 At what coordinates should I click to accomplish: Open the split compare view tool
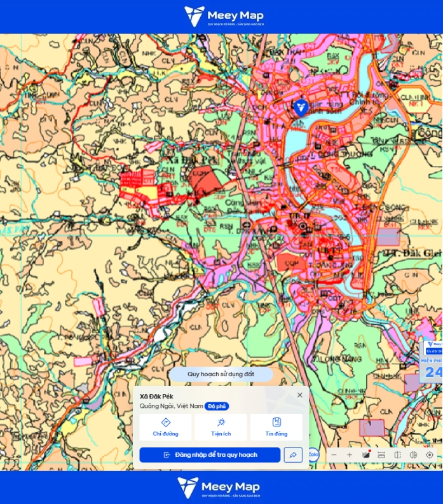tap(398, 455)
